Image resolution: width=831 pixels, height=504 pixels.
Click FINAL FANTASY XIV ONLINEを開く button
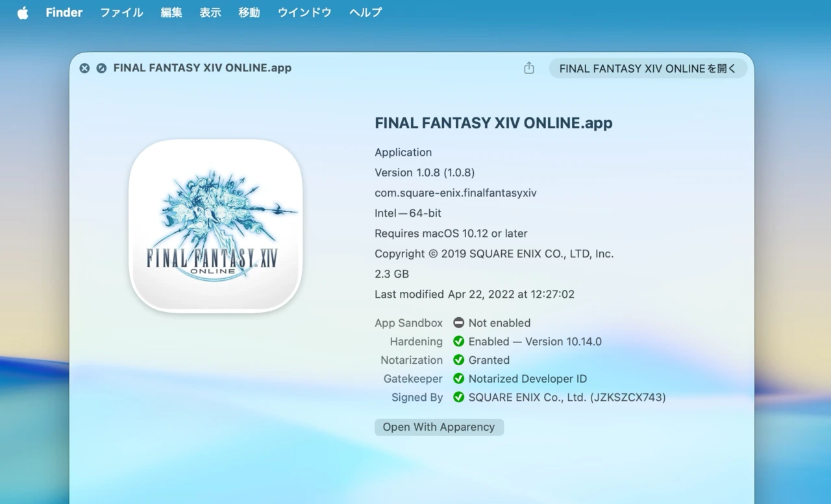647,67
